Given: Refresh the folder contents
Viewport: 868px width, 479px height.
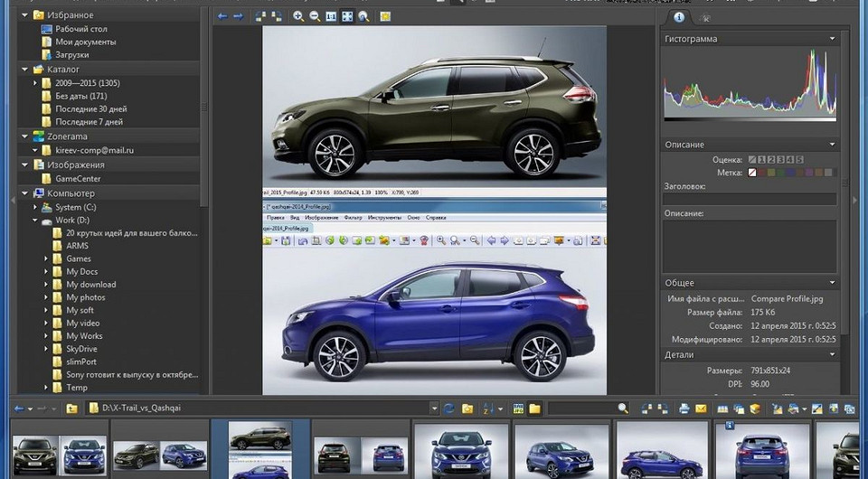Looking at the screenshot, I should point(449,409).
